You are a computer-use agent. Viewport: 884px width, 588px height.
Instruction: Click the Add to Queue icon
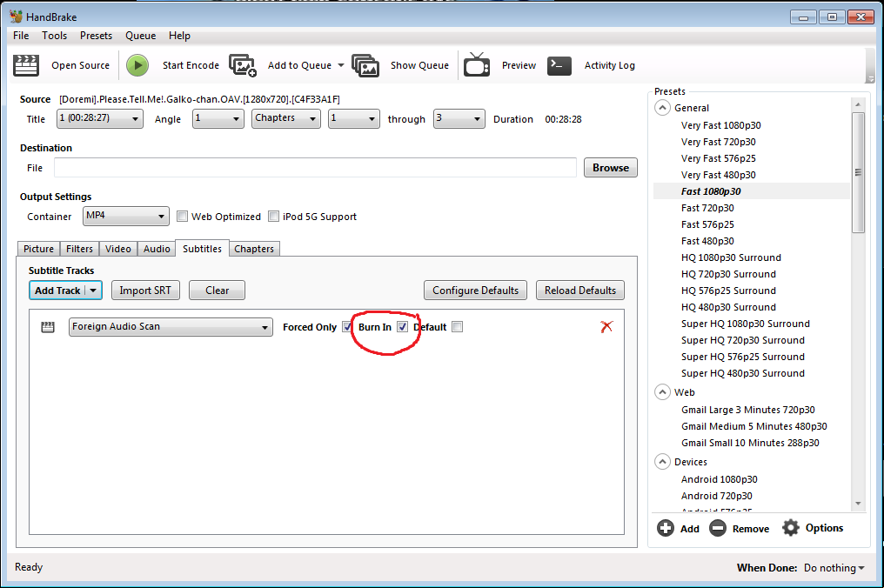[242, 65]
